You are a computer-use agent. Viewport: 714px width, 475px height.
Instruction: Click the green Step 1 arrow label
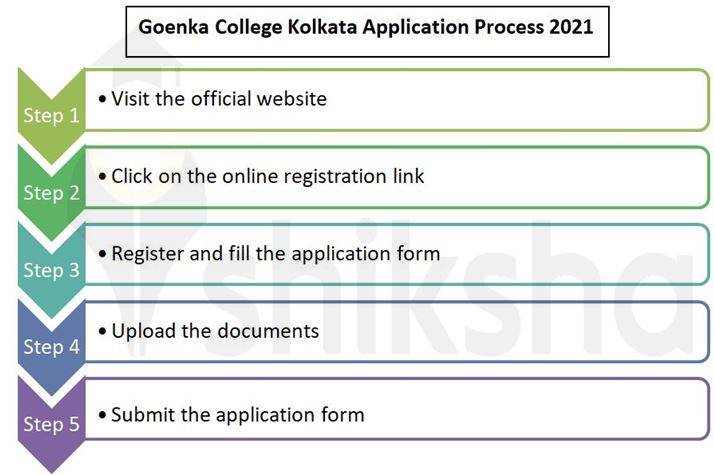51,115
